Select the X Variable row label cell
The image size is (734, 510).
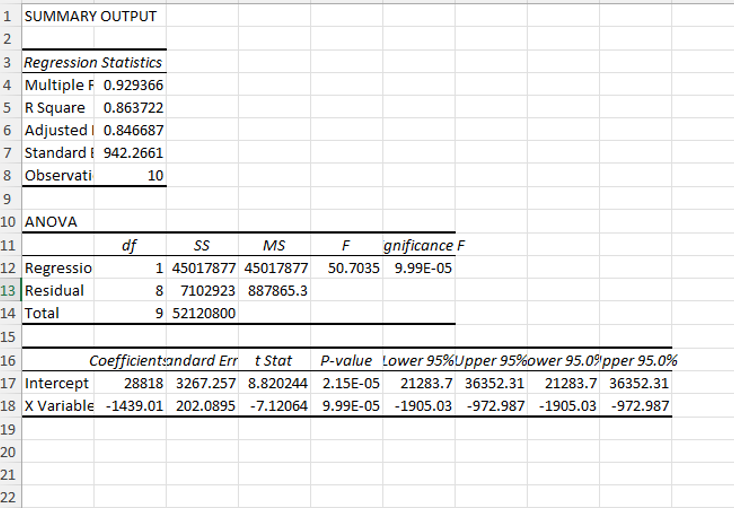tap(58, 406)
